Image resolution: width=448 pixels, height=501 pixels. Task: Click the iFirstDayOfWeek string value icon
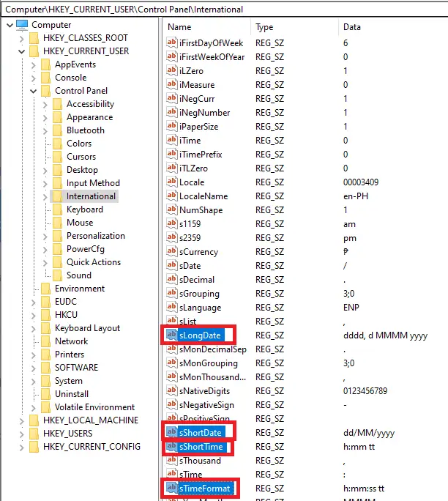pos(171,42)
